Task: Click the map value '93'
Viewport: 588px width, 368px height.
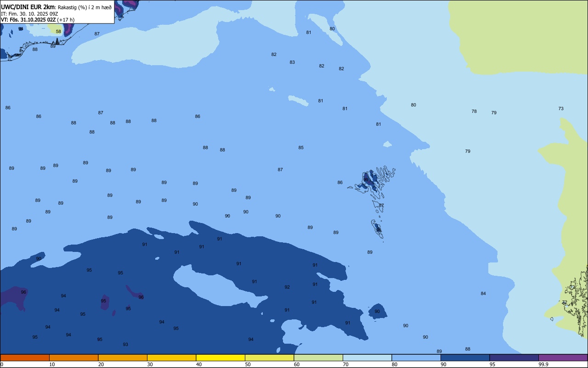Action: point(125,345)
